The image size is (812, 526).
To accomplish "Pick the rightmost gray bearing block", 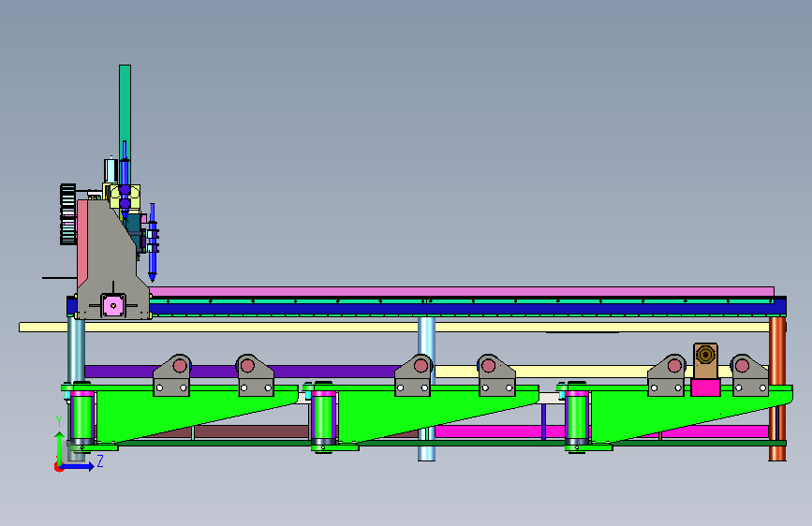I will click(x=749, y=375).
